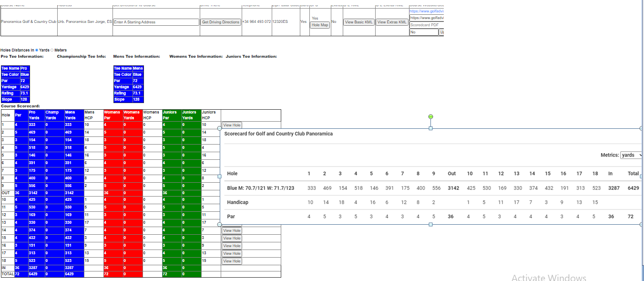Click the postal code '12320ES'
644x281 pixels.
click(x=280, y=22)
